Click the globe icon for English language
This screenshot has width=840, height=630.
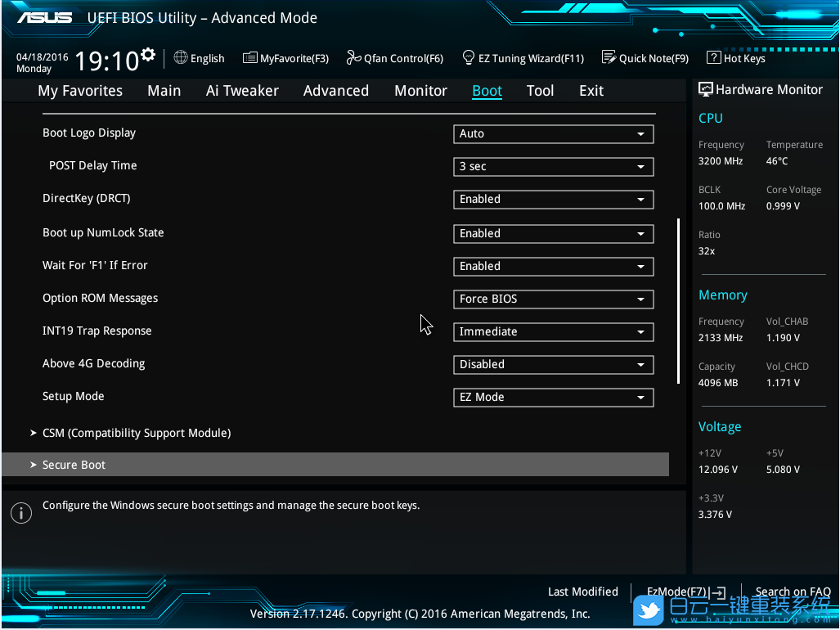(x=181, y=58)
